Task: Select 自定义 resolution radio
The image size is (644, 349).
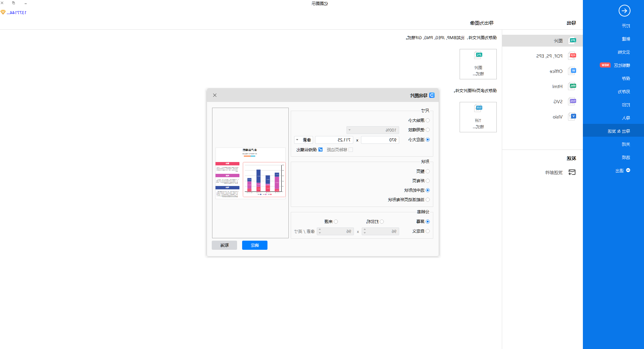Action: pyautogui.click(x=428, y=231)
